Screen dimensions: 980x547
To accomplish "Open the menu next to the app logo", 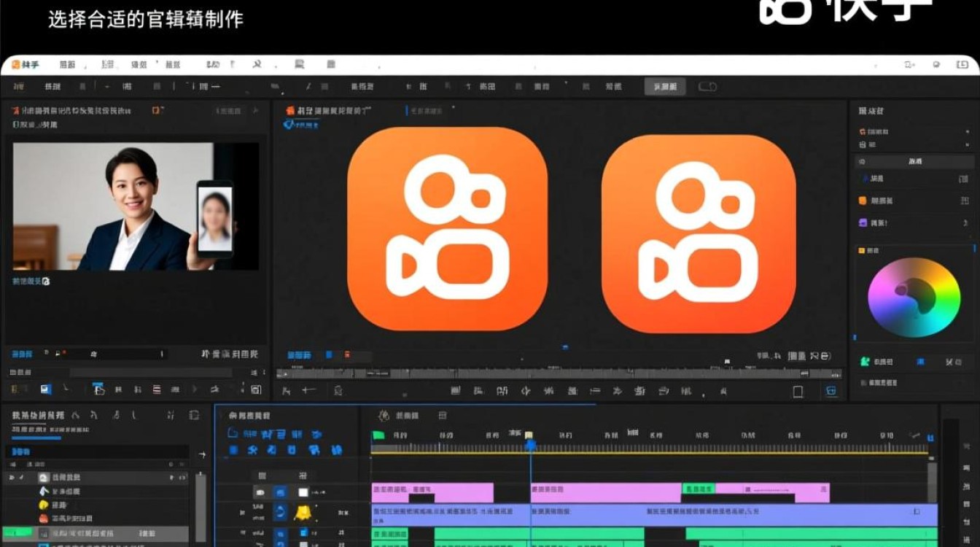I will pos(67,65).
